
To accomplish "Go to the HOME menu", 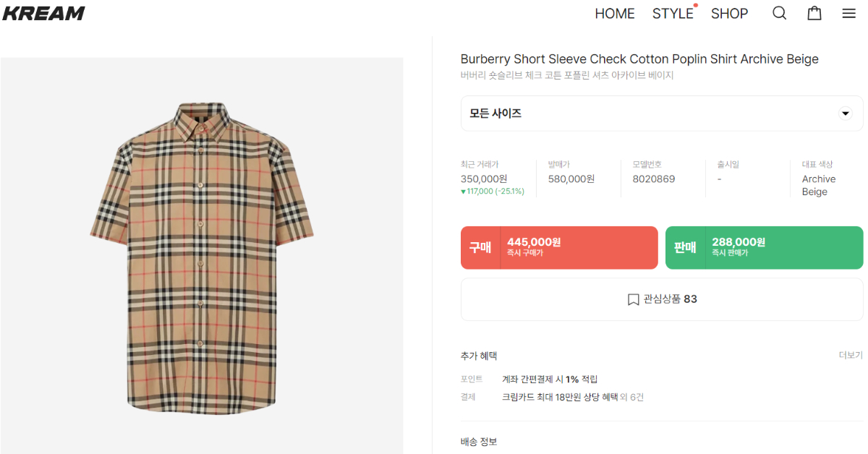I will coord(614,14).
